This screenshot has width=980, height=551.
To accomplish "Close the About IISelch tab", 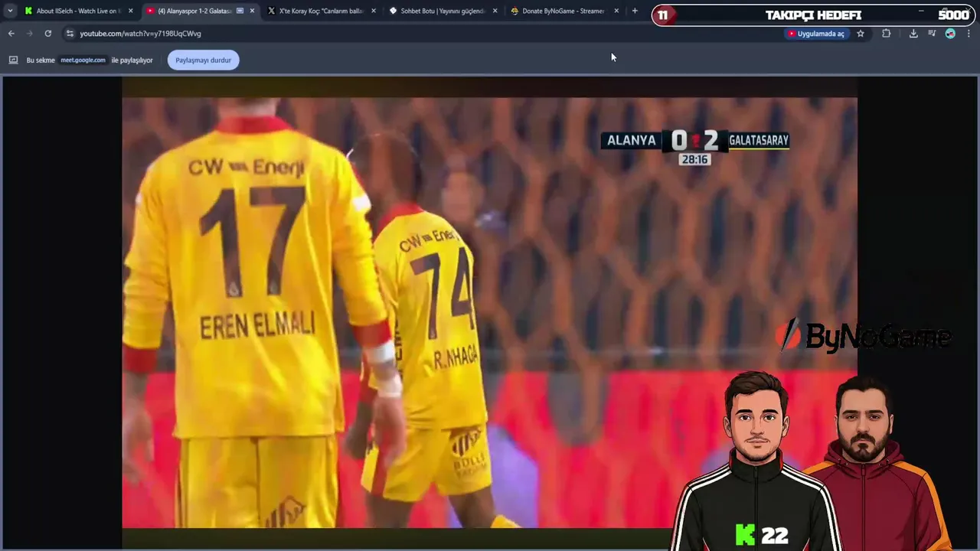I will pyautogui.click(x=130, y=11).
